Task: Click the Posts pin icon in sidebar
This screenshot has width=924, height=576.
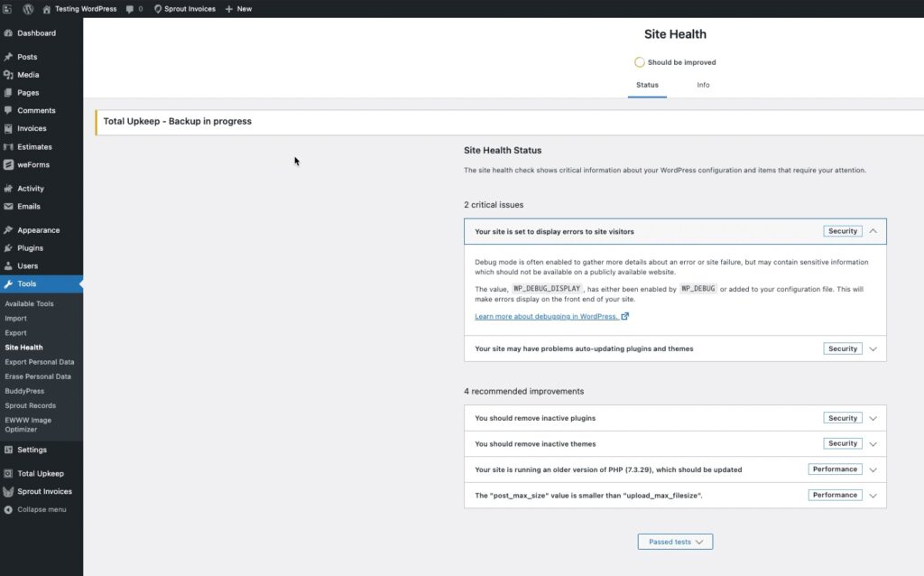Action: 8,57
